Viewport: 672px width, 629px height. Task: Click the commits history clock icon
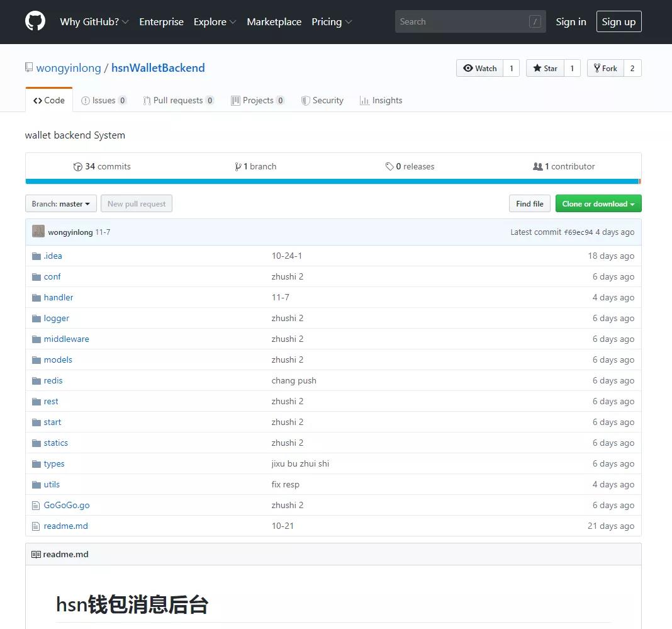tap(77, 167)
